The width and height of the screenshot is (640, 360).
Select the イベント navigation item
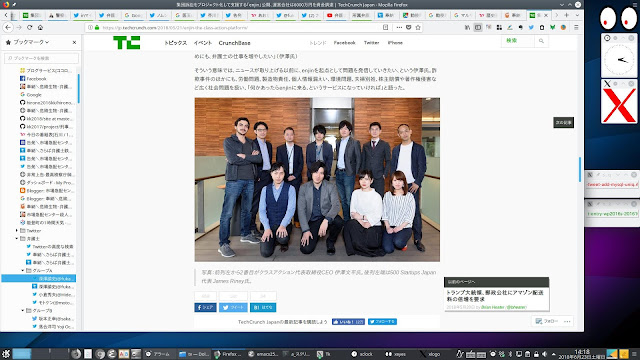203,42
